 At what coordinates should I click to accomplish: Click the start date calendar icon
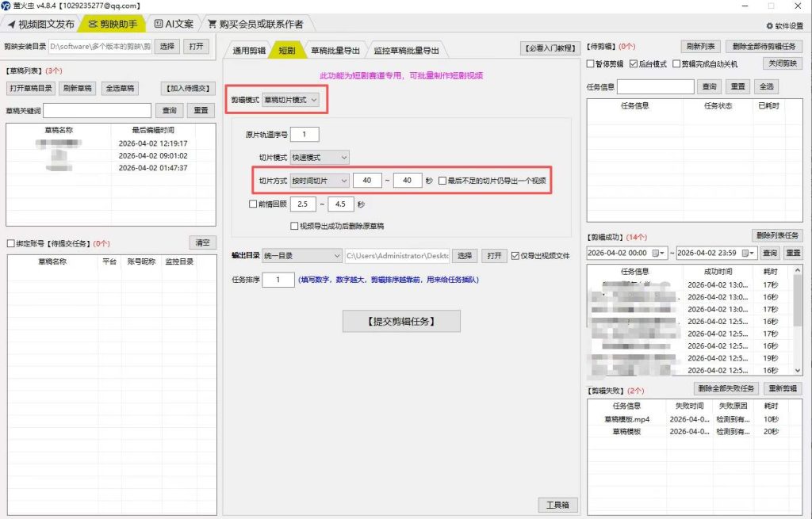(x=656, y=253)
